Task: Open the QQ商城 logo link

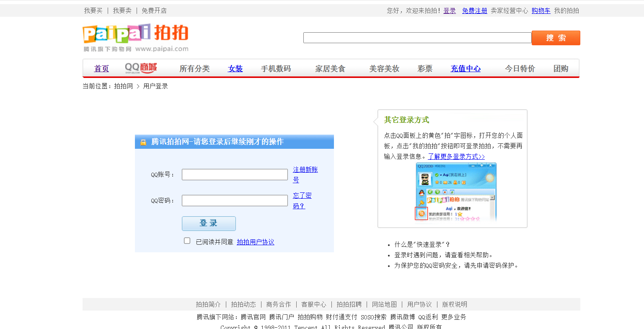Action: pos(141,68)
